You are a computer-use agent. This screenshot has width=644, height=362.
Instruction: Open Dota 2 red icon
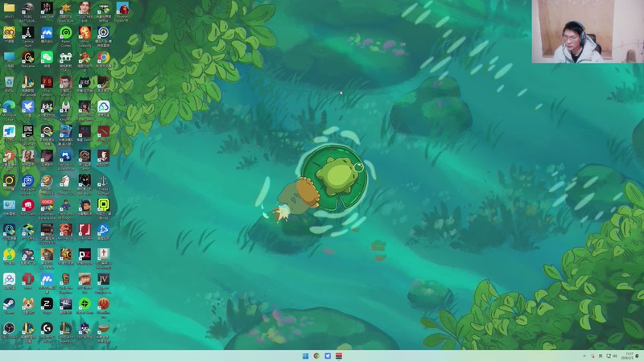(x=104, y=131)
